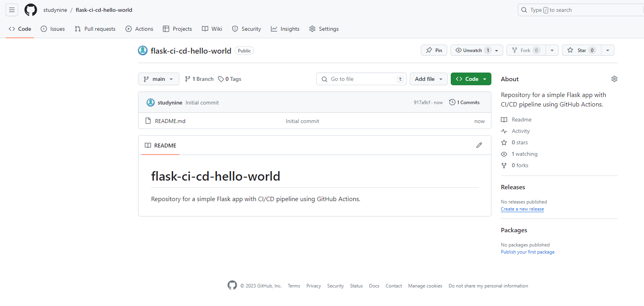Image resolution: width=644 pixels, height=306 pixels.
Task: Pin this repository with Pin button
Action: [434, 50]
